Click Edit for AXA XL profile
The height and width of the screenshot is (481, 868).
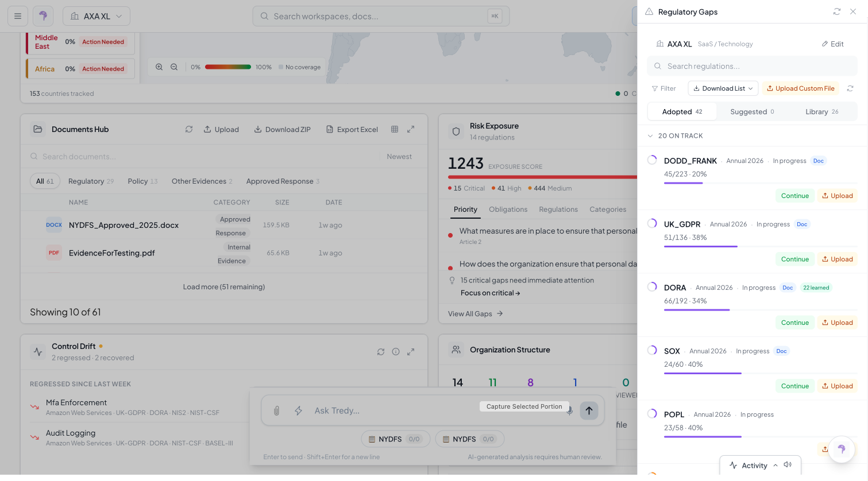tap(832, 44)
